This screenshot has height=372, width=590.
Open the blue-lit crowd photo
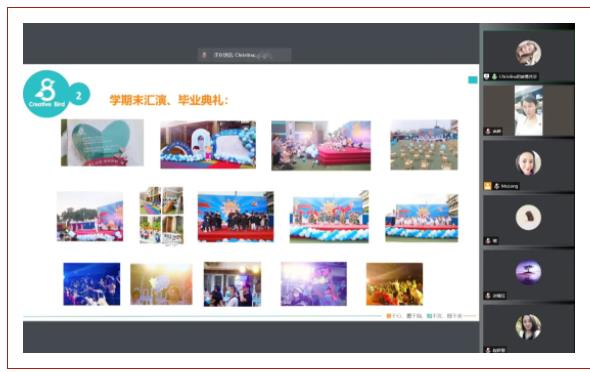92,284
